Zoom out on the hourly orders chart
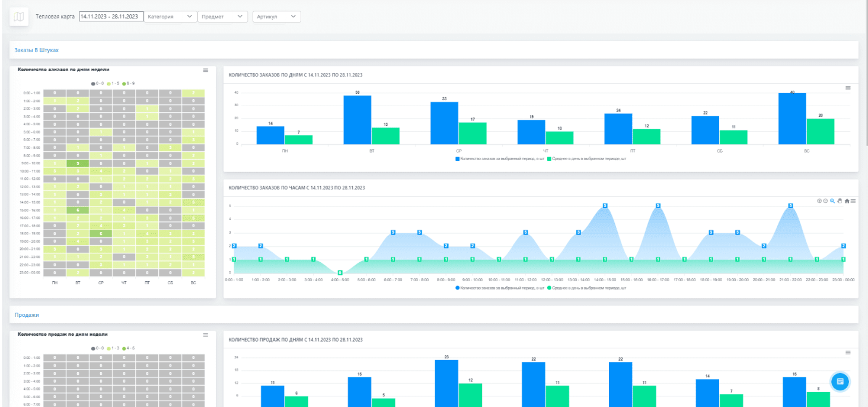868x407 pixels. [826, 201]
